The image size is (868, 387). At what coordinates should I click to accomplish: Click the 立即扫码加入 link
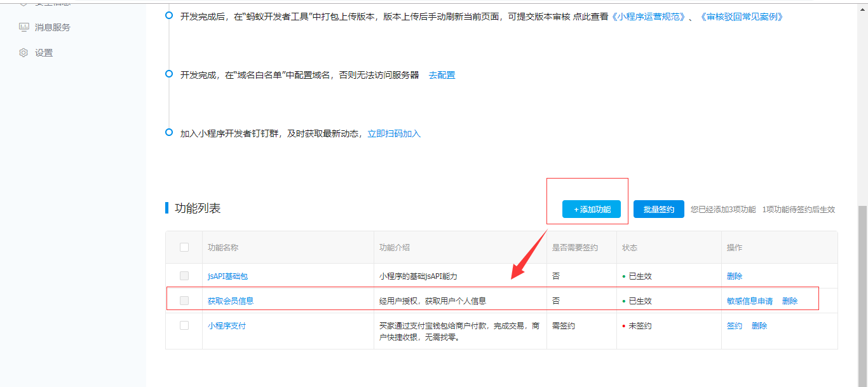394,133
